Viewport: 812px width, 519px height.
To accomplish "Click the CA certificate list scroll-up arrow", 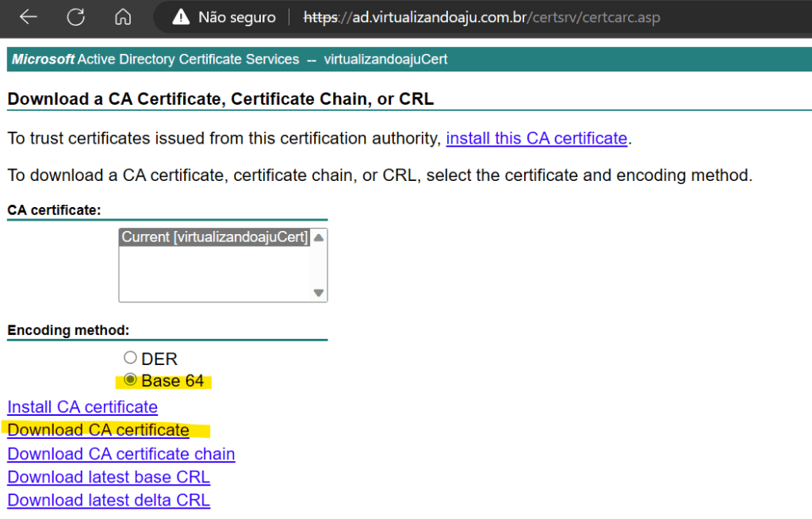I will [x=319, y=237].
